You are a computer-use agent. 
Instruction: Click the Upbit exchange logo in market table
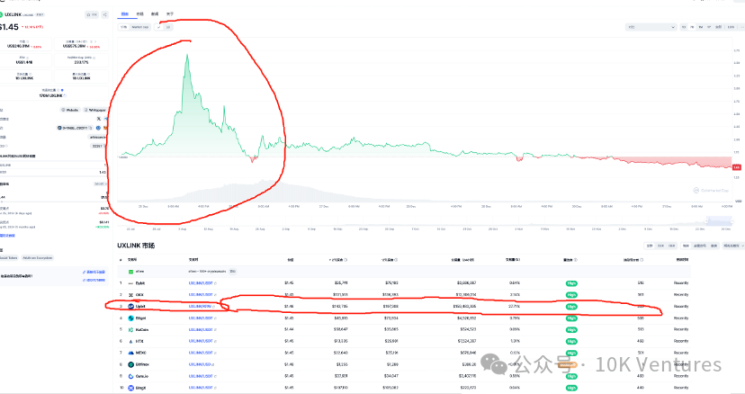131,307
